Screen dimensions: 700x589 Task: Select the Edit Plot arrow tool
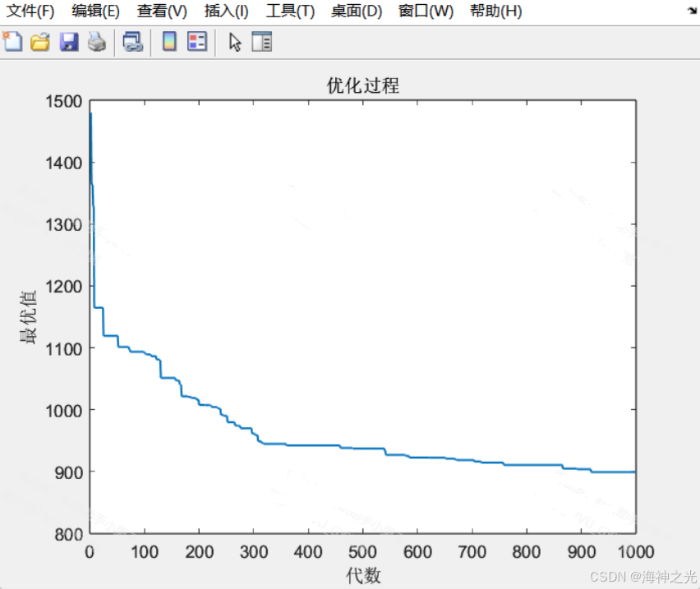[x=235, y=43]
